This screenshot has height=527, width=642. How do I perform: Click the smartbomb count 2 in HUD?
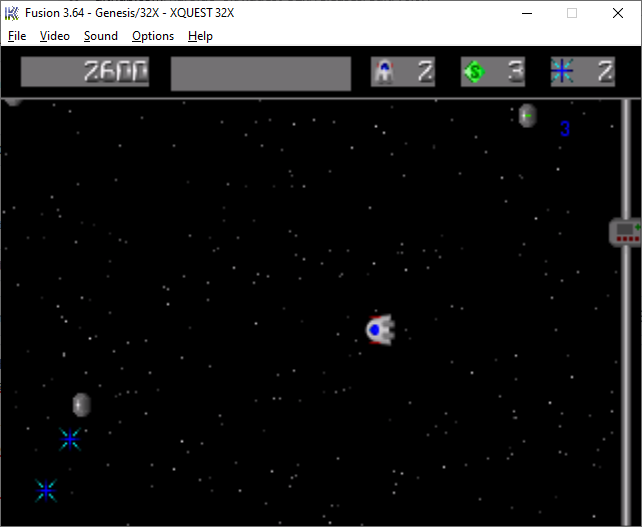(x=606, y=72)
